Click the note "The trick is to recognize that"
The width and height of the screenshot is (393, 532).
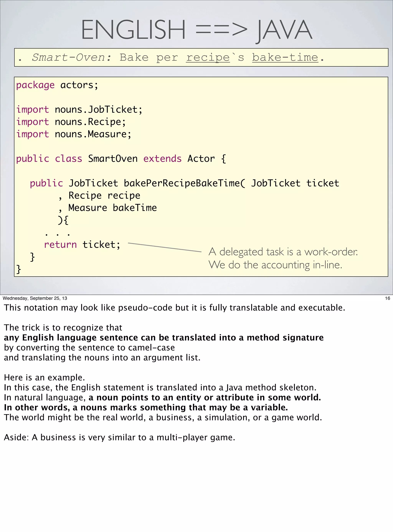pyautogui.click(x=63, y=328)
